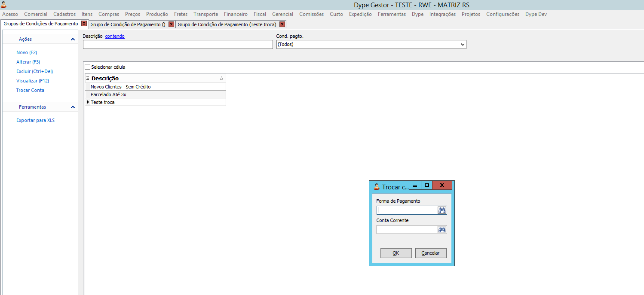Open the Produção menu
Image resolution: width=644 pixels, height=295 pixels.
tap(157, 14)
